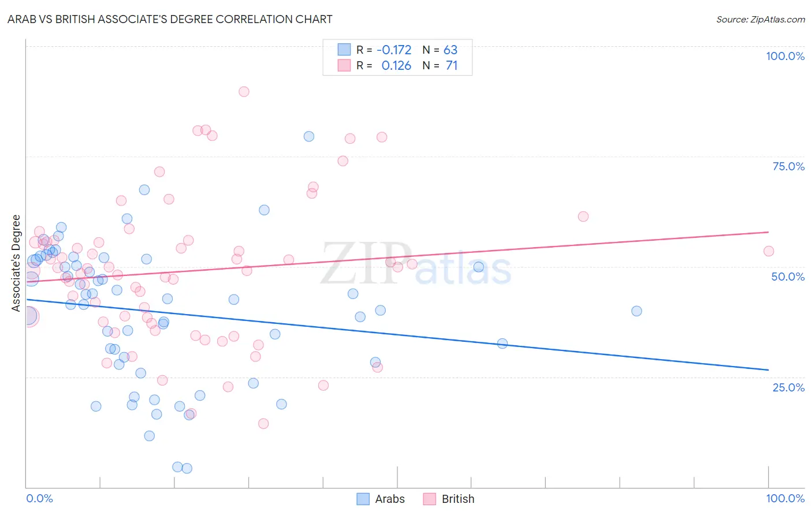Open the Source: ZipAtlas.com link
Image resolution: width=812 pixels, height=515 pixels.
[761, 19]
